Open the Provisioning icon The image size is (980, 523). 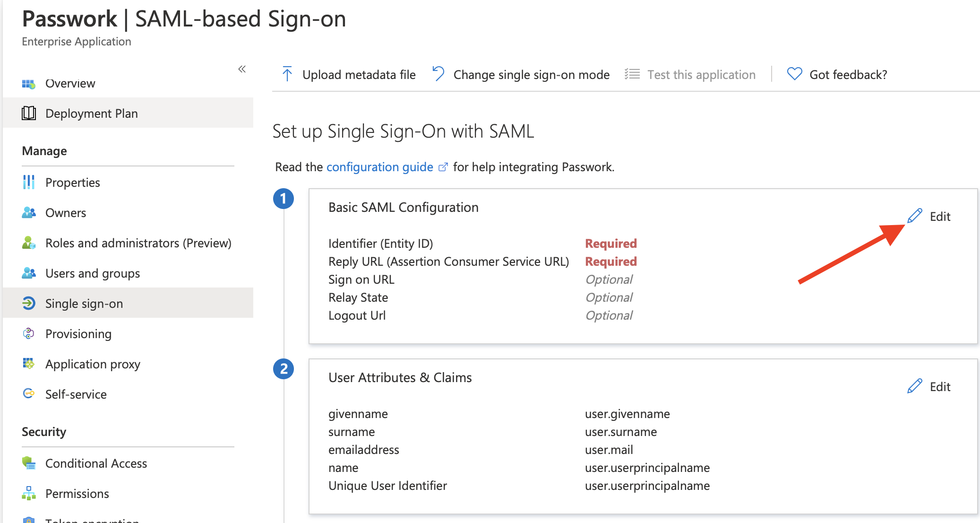[29, 333]
